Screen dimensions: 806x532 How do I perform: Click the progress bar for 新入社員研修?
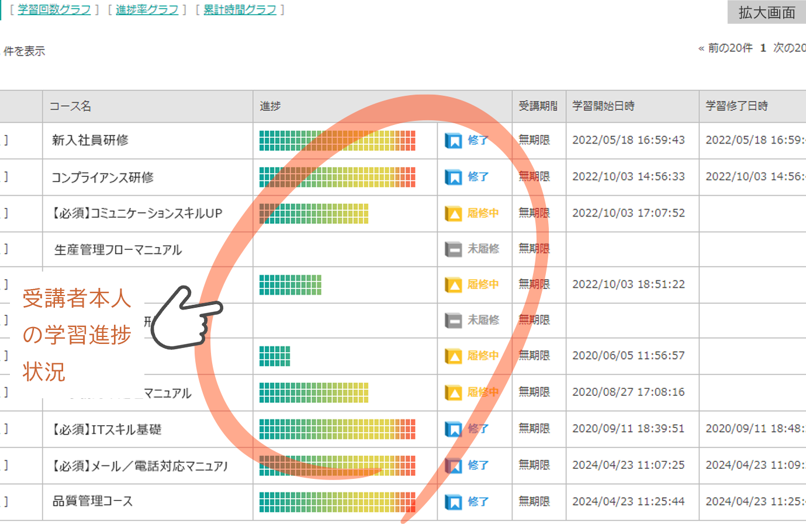(x=337, y=141)
